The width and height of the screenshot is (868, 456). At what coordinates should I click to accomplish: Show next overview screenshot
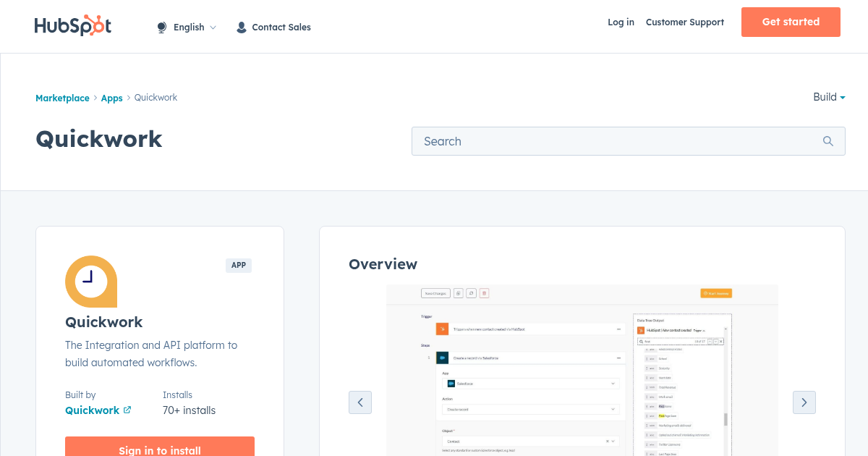coord(804,402)
